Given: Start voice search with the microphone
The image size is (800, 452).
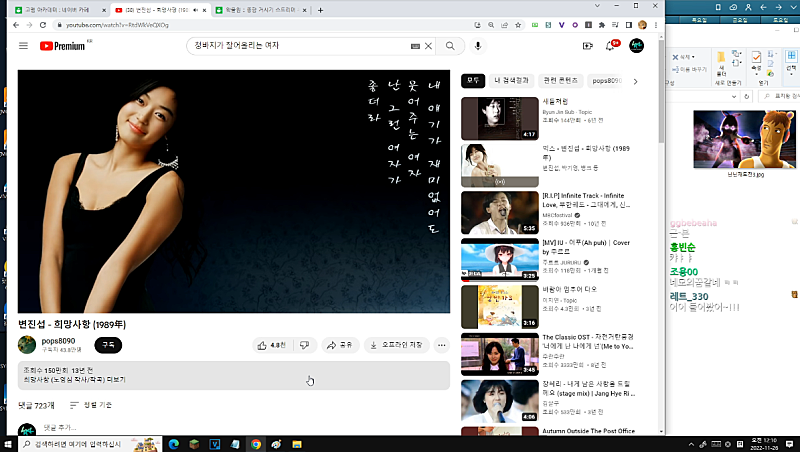Looking at the screenshot, I should (x=478, y=46).
